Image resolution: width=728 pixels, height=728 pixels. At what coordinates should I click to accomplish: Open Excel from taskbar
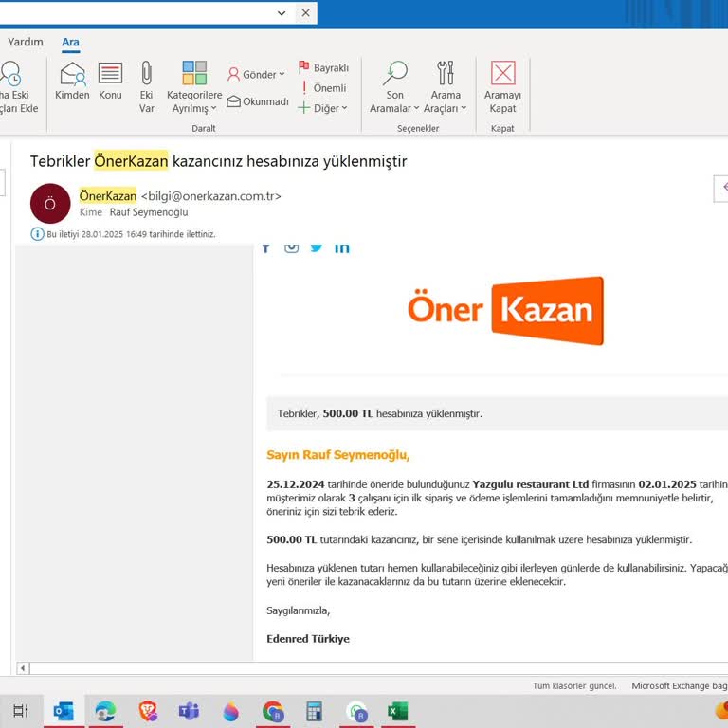click(x=398, y=711)
